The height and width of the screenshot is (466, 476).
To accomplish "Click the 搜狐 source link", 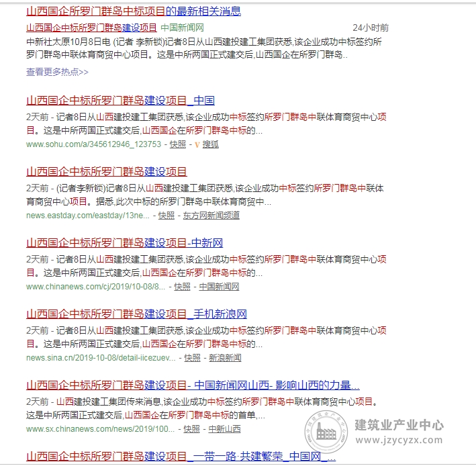I will [210, 144].
